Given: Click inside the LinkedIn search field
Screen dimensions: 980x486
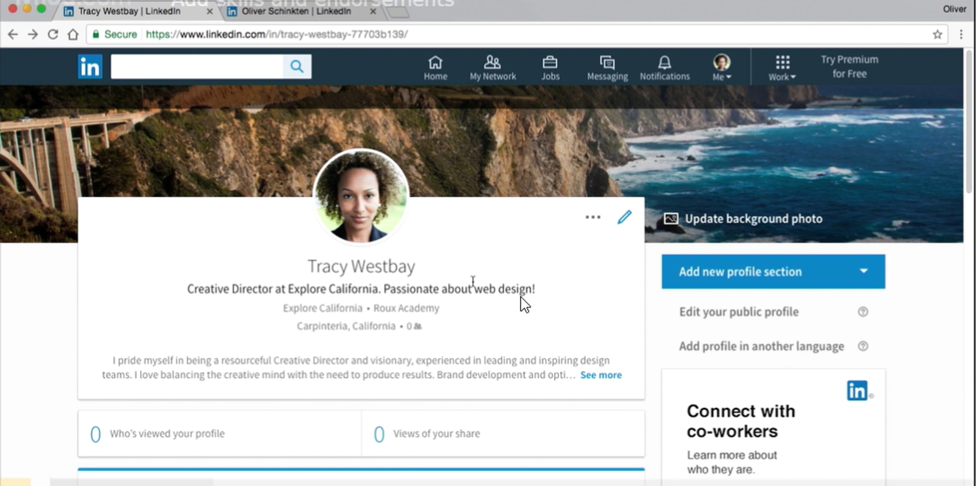Looking at the screenshot, I should point(197,66).
